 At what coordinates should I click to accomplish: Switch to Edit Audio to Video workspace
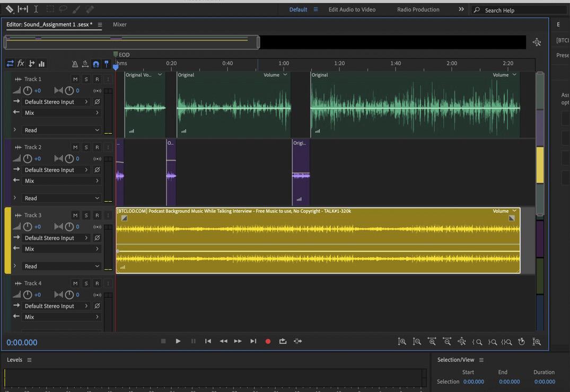click(352, 10)
